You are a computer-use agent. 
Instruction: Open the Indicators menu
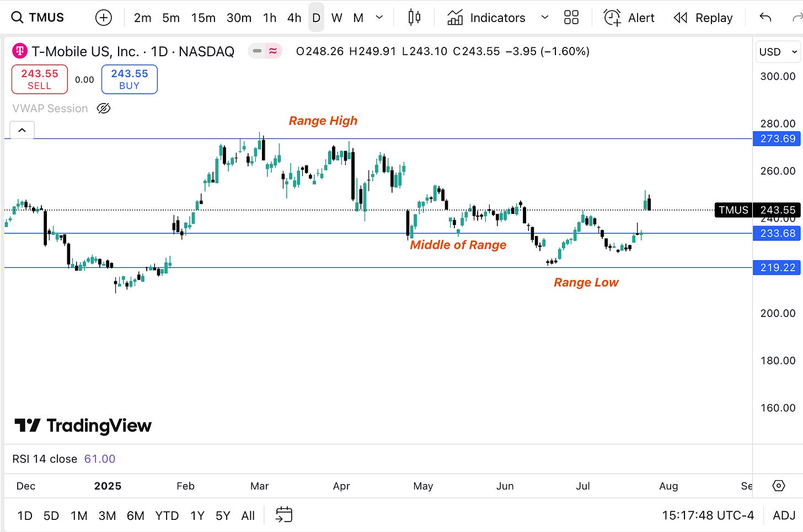486,18
